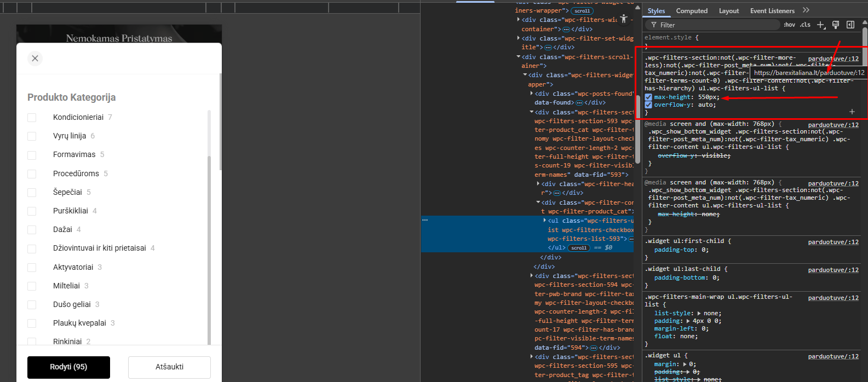Viewport: 868px width, 382px height.
Task: Click the scroll badge on the selected ul
Action: [x=578, y=248]
